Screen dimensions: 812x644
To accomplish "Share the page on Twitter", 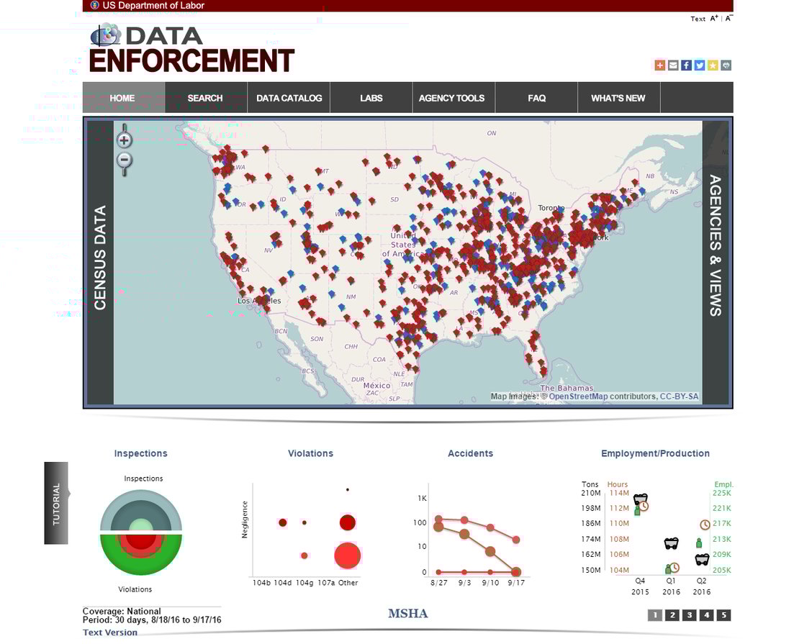I will tap(698, 65).
